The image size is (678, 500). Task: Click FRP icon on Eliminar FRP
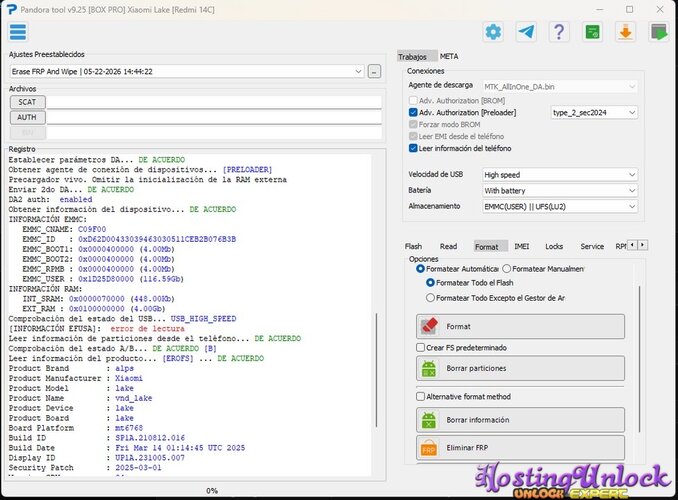tap(429, 448)
